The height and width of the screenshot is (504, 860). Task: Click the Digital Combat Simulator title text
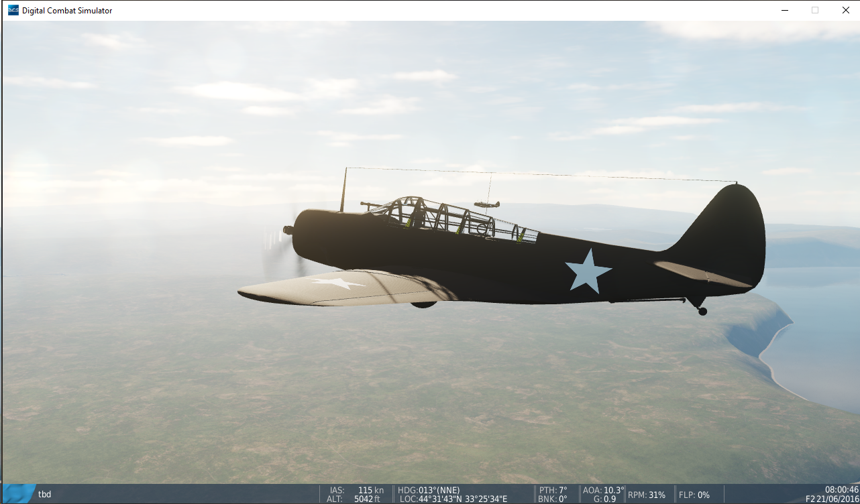tap(67, 10)
